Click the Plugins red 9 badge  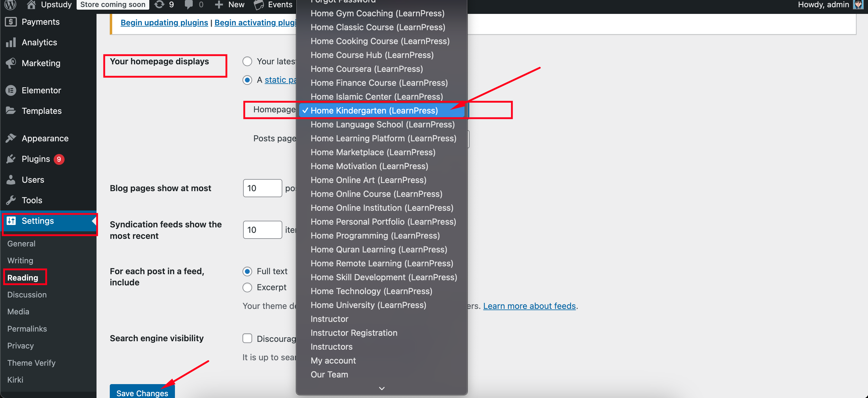tap(59, 159)
